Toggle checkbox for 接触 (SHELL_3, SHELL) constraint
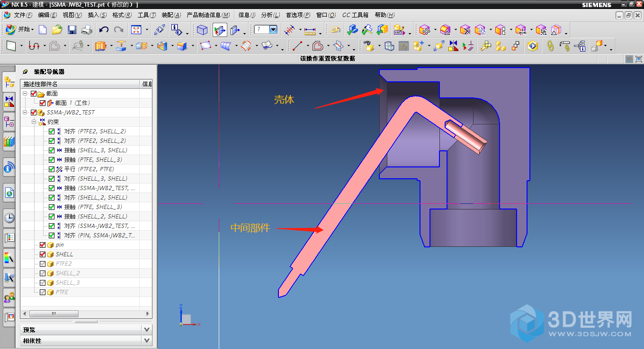 pyautogui.click(x=52, y=150)
